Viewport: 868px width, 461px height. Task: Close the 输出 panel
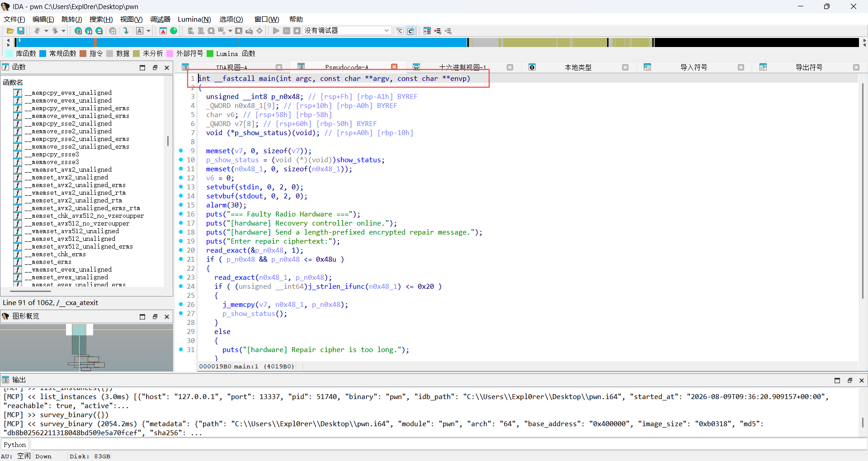(862, 380)
